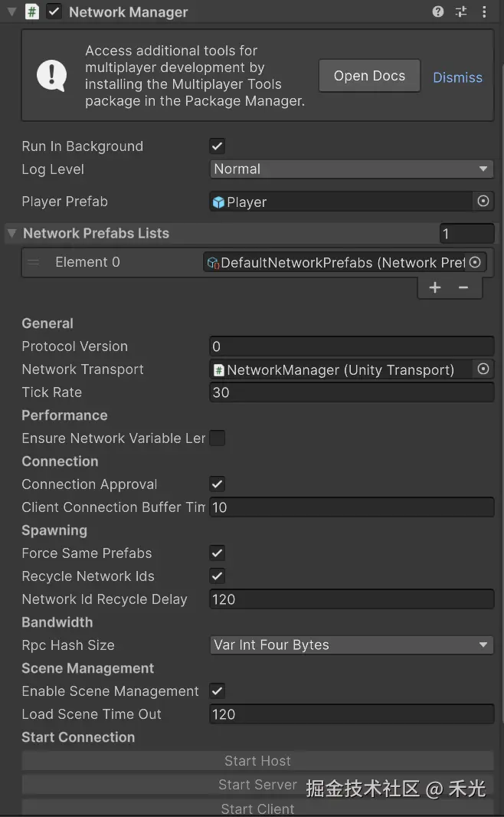Click the Tick Rate input field
This screenshot has width=504, height=817.
tap(352, 392)
